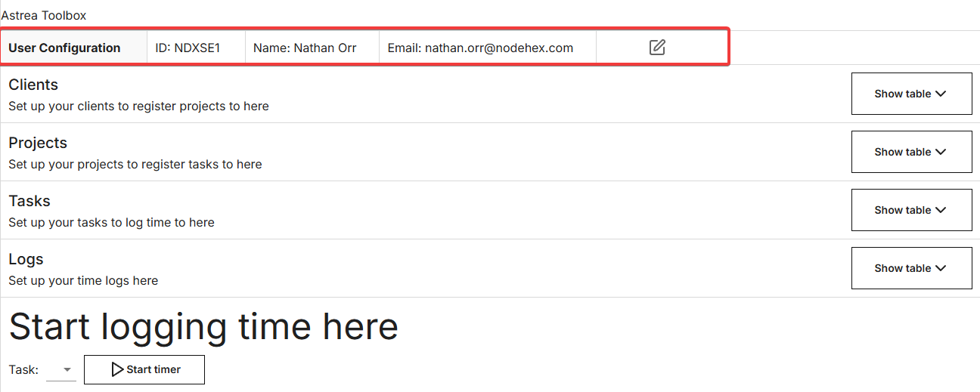Click the ID NDXSE1 field
The width and height of the screenshot is (980, 392).
(188, 48)
